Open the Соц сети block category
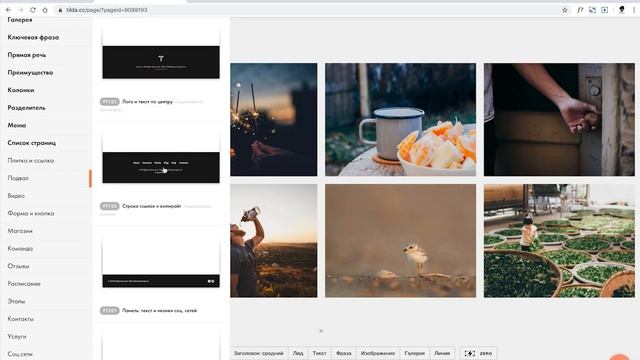Image resolution: width=640 pixels, height=360 pixels. tap(20, 354)
